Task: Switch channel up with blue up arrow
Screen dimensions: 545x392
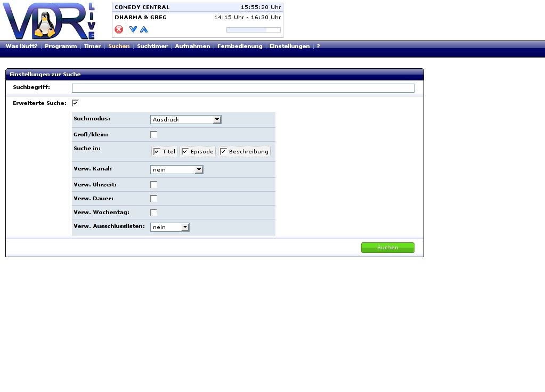Action: point(144,29)
